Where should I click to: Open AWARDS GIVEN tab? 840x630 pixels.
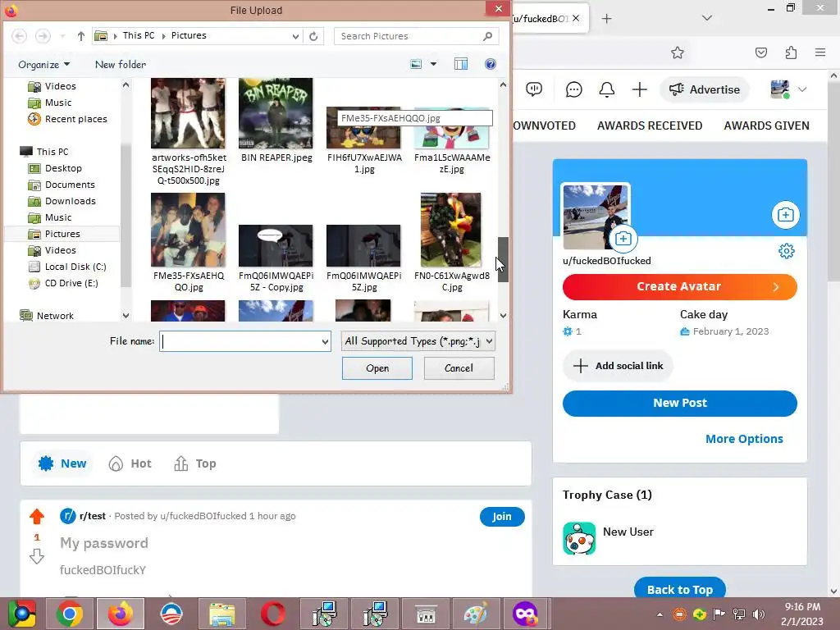click(x=767, y=126)
